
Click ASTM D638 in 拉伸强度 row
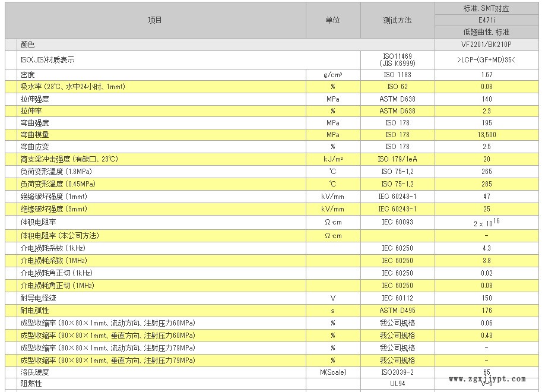(x=398, y=99)
